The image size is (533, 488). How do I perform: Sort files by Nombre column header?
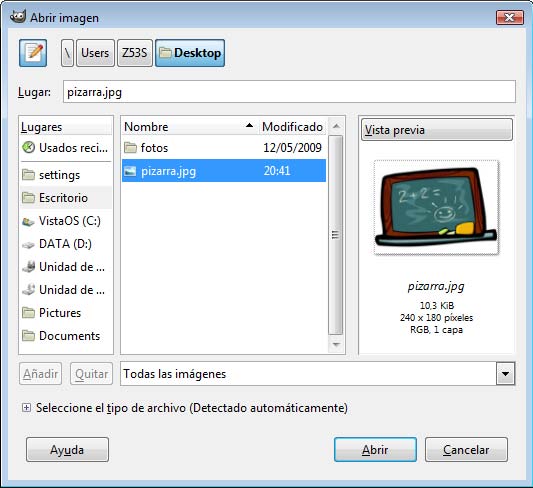pos(190,127)
